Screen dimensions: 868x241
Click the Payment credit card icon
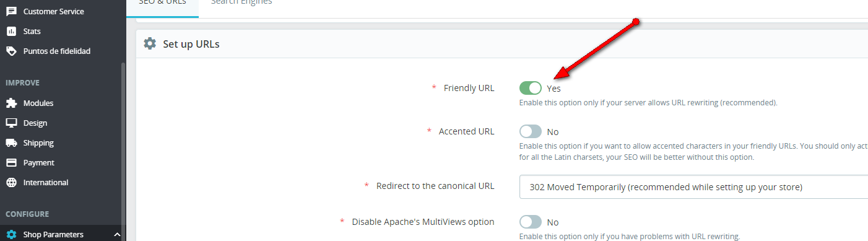[x=11, y=162]
